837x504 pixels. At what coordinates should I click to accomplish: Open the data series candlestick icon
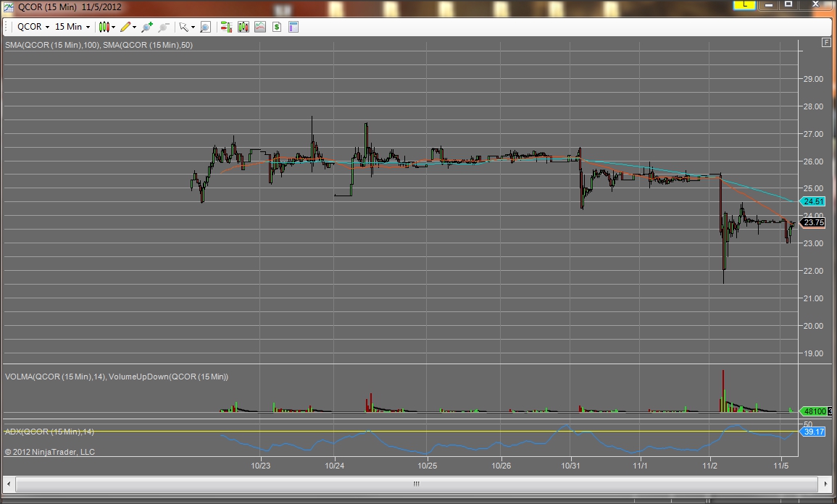click(243, 27)
